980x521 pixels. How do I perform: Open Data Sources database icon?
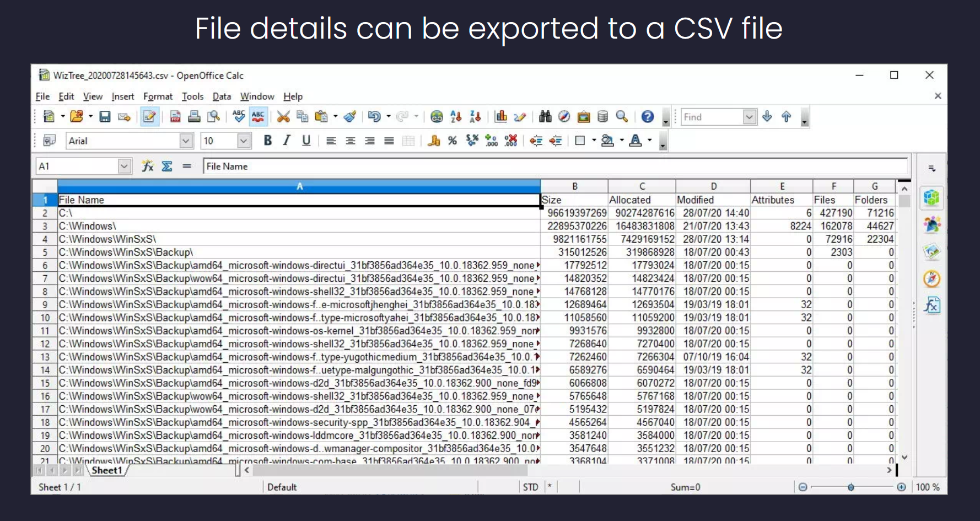coord(602,116)
